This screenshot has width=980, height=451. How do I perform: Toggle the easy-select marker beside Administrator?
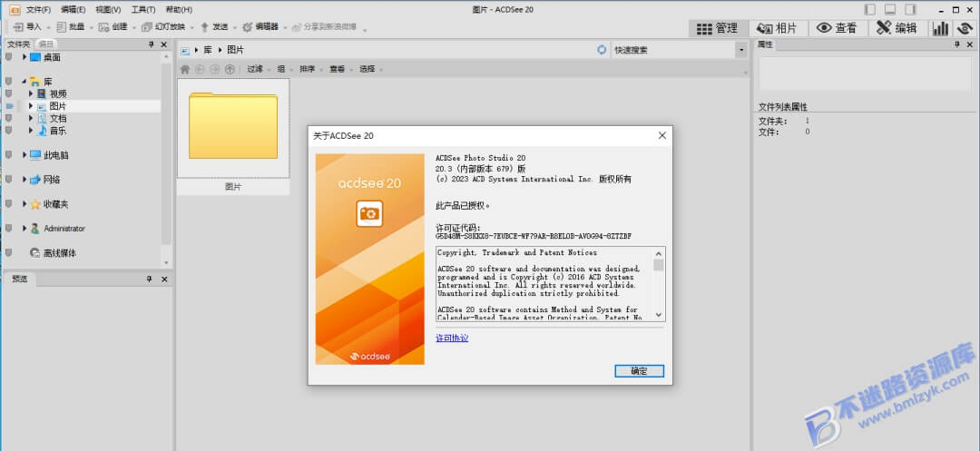click(8, 229)
